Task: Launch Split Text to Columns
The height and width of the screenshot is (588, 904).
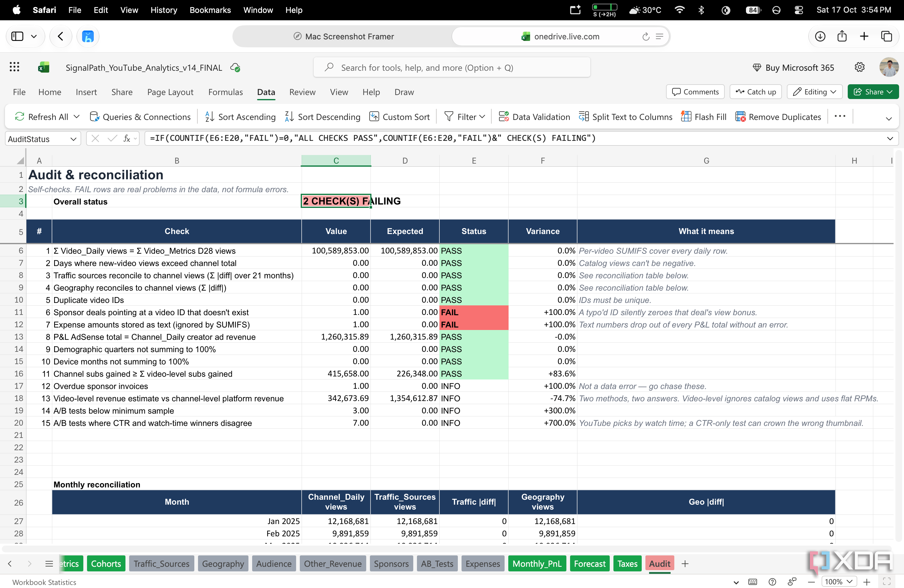Action: 626,117
